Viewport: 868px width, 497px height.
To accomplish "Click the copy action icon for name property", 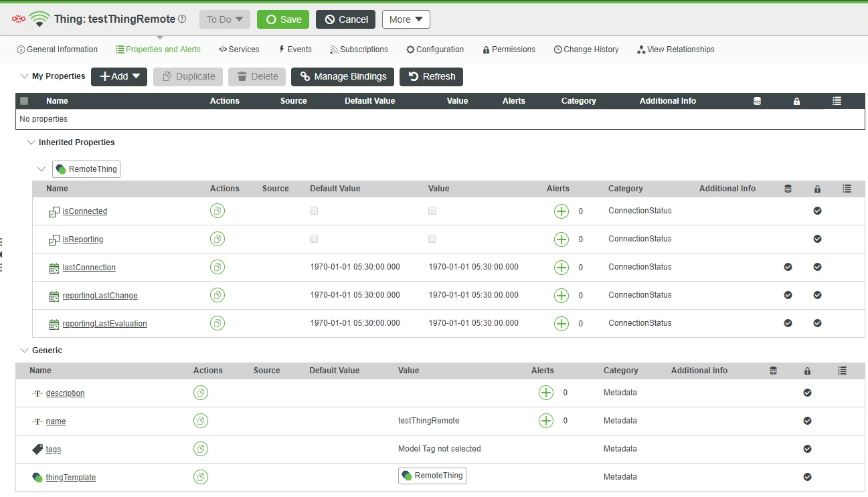I will click(201, 421).
